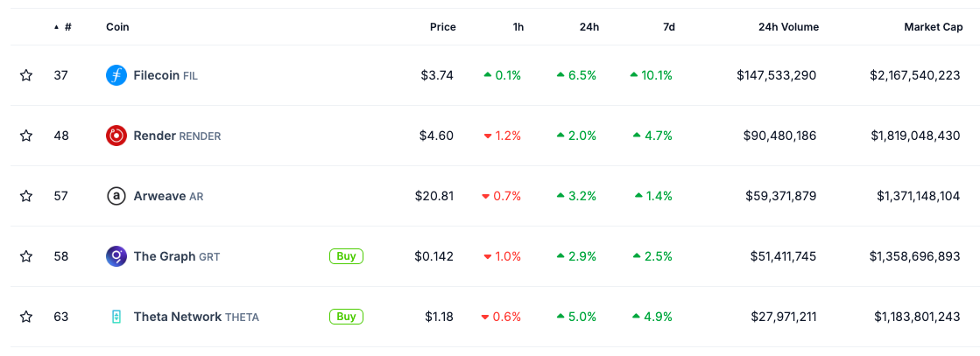Sort table by the Price column
Viewport: 980px width, 356px height.
[442, 27]
